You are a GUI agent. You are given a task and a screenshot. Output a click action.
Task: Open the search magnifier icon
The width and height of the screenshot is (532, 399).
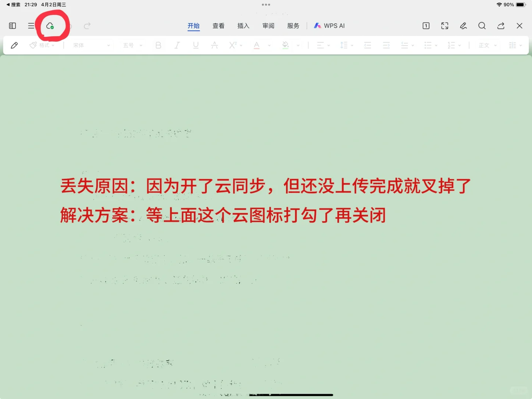pos(482,26)
